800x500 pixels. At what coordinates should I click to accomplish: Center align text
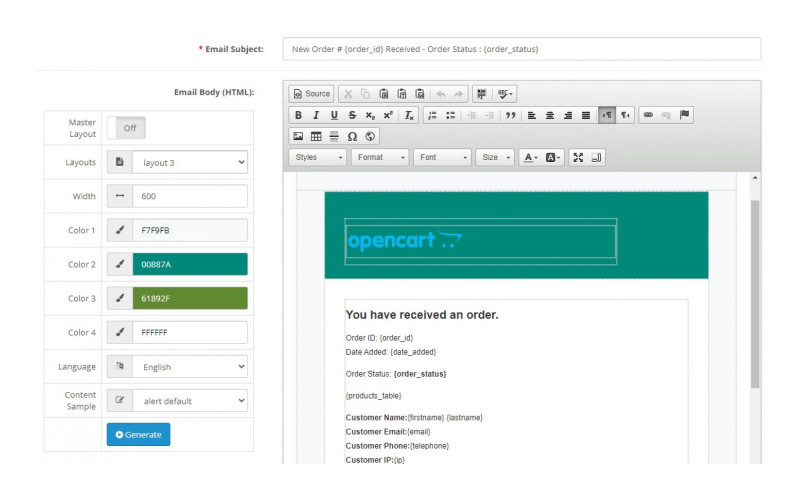click(x=549, y=115)
